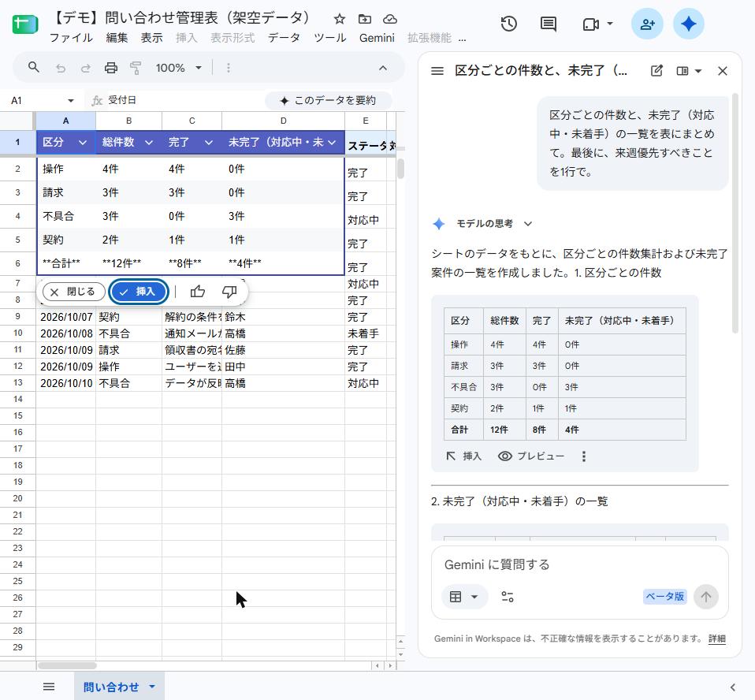Click the undo arrow
The image size is (755, 700).
click(60, 68)
